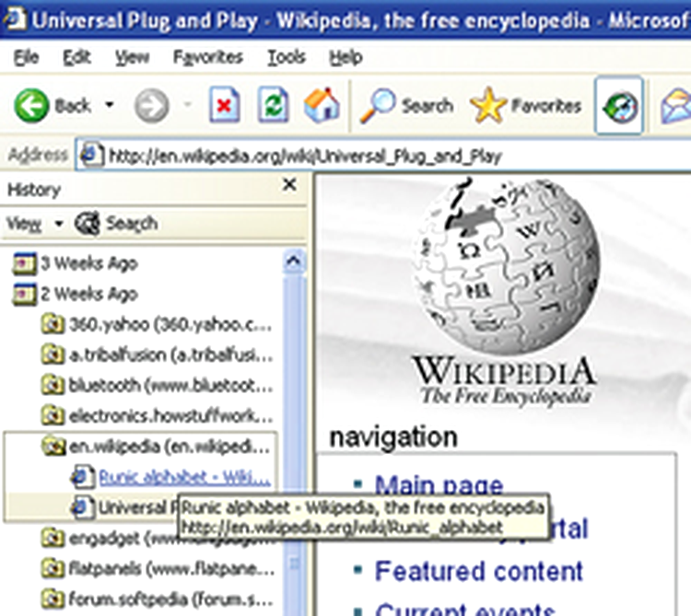The height and width of the screenshot is (616, 691).
Task: Click the Internet Explorer title bar icon
Action: click(15, 18)
